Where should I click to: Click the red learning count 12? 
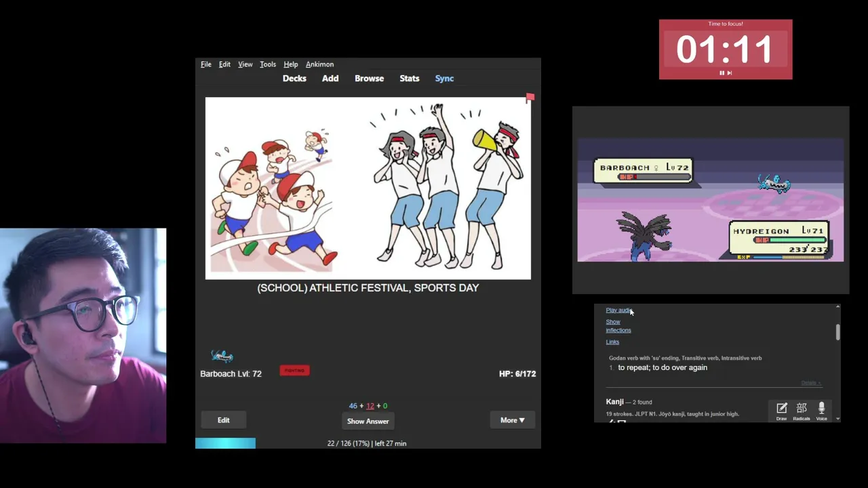pos(370,406)
